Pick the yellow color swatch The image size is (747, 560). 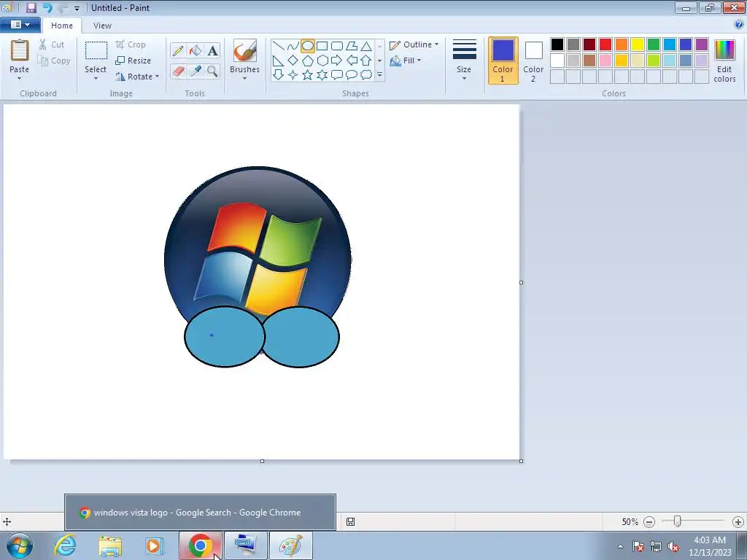pyautogui.click(x=638, y=44)
